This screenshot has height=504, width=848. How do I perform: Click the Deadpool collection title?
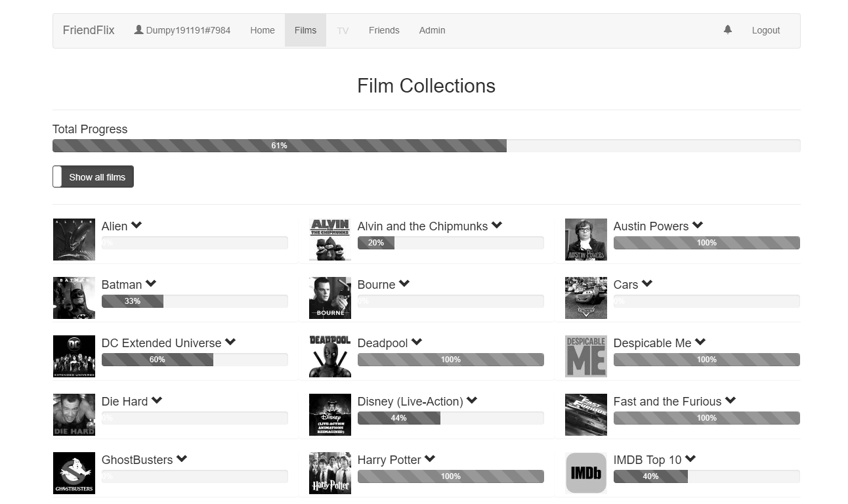(383, 343)
